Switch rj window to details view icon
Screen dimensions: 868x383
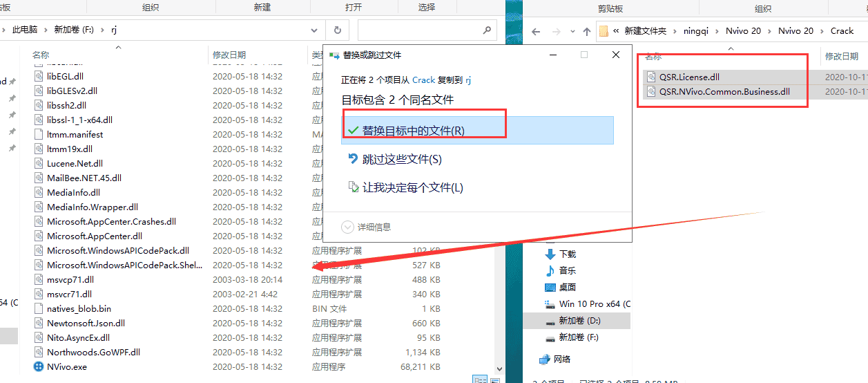pyautogui.click(x=480, y=379)
